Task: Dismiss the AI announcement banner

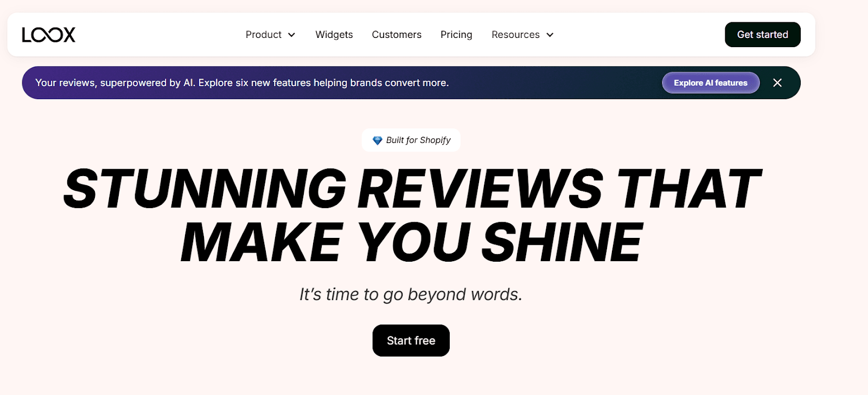Action: point(777,83)
